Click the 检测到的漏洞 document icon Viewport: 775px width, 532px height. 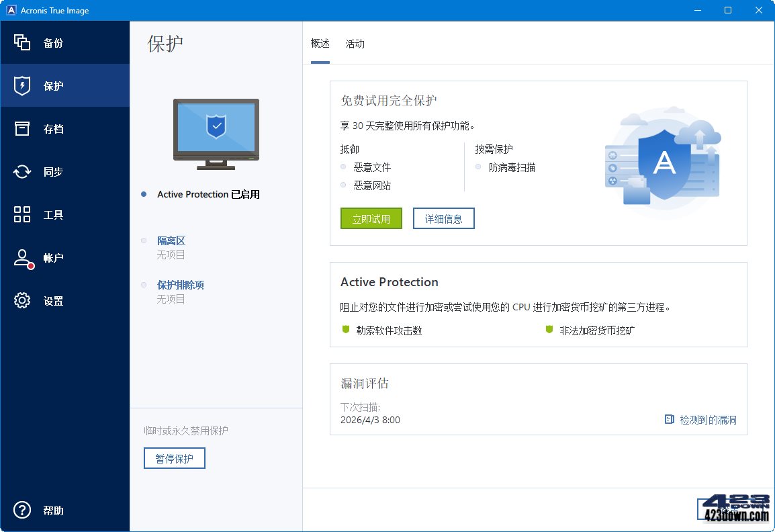(x=668, y=419)
